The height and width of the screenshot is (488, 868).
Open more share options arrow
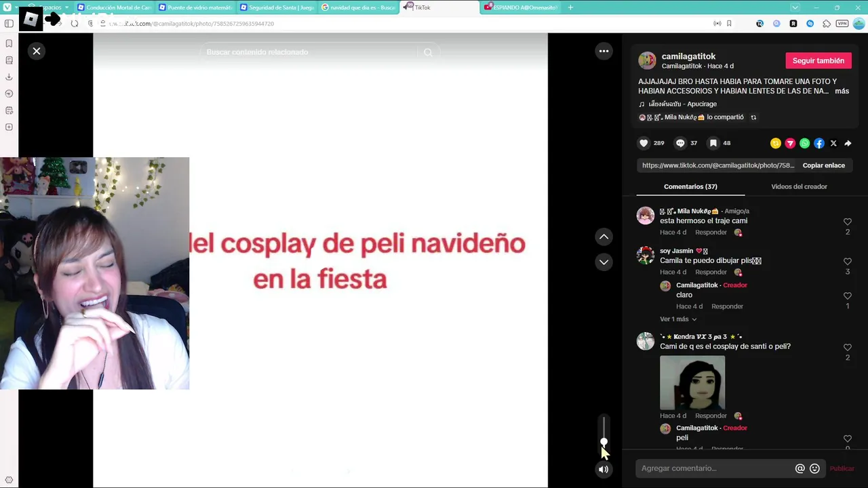click(848, 143)
